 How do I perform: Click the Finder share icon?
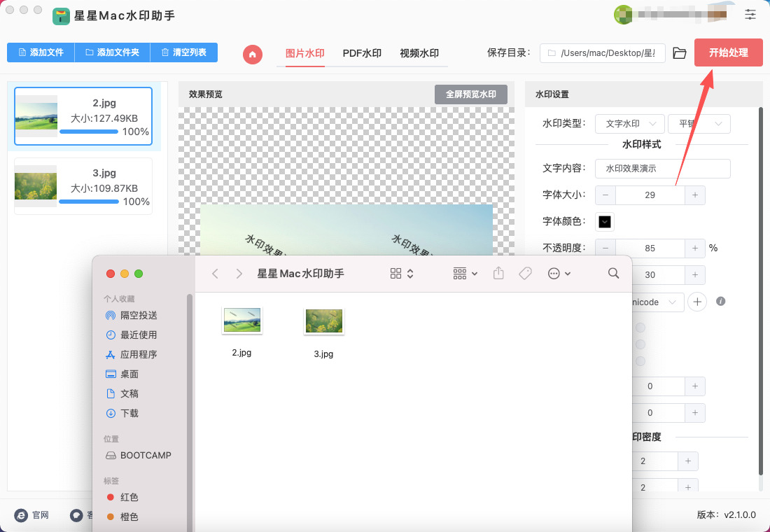(498, 273)
